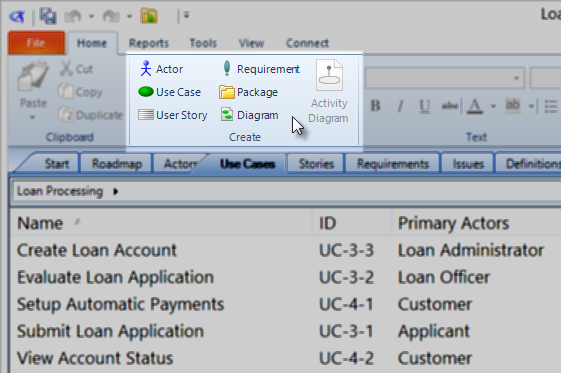Toggle strikethrough text formatting
This screenshot has height=373, width=561.
(x=450, y=106)
